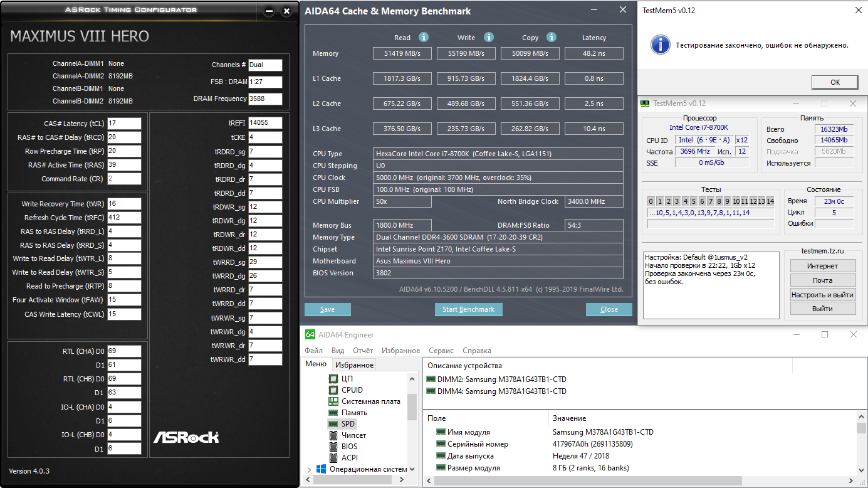Click the Интернет button in TestMem5
Viewport: 868px width, 488px height.
coord(823,266)
